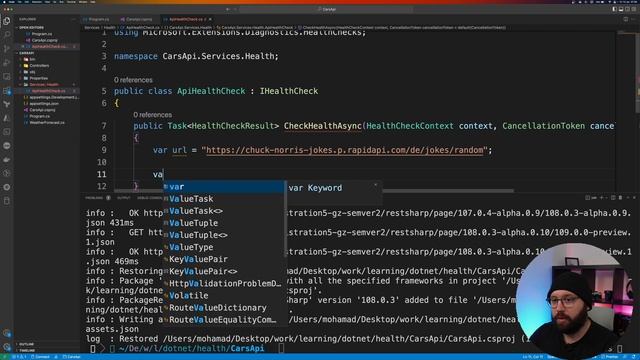Select ApiHealthCheck.cs in the Services folder tree
The width and height of the screenshot is (640, 360).
48,91
